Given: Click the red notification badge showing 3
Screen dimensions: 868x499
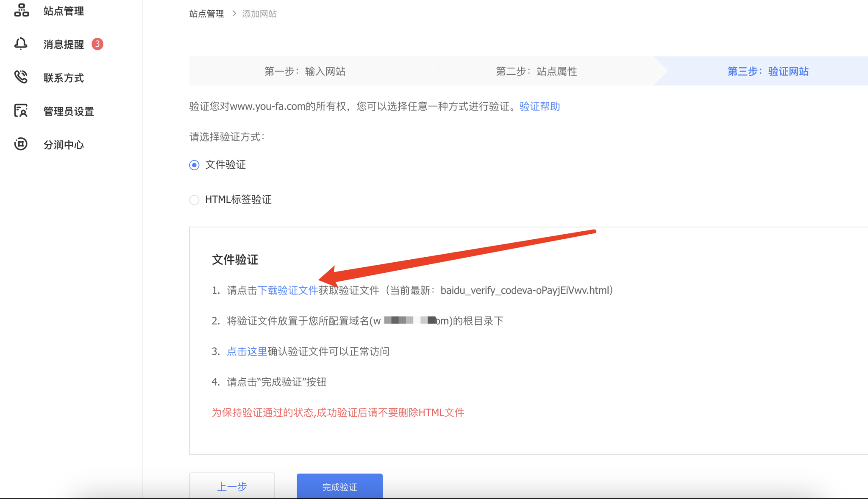Looking at the screenshot, I should coord(97,44).
